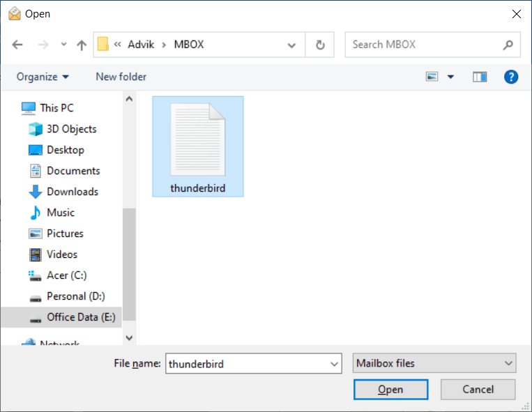Click the Videos film icon
Image resolution: width=532 pixels, height=412 pixels.
36,254
